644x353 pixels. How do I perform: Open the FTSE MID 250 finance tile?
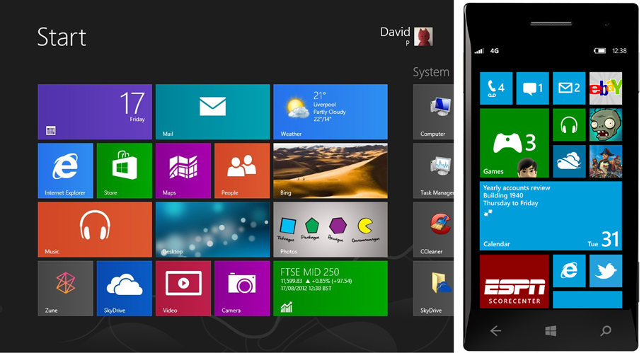[330, 289]
